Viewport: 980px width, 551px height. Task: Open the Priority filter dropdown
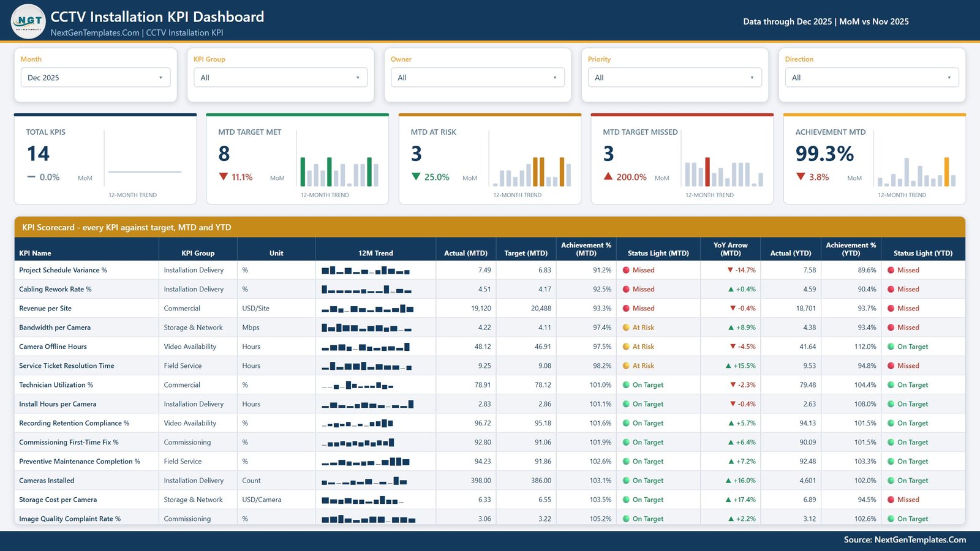tap(675, 78)
